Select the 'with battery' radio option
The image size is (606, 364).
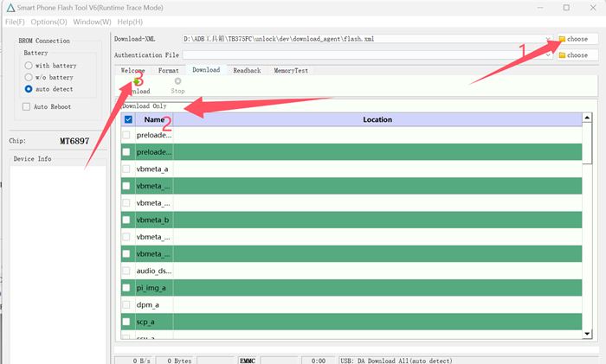pos(29,65)
